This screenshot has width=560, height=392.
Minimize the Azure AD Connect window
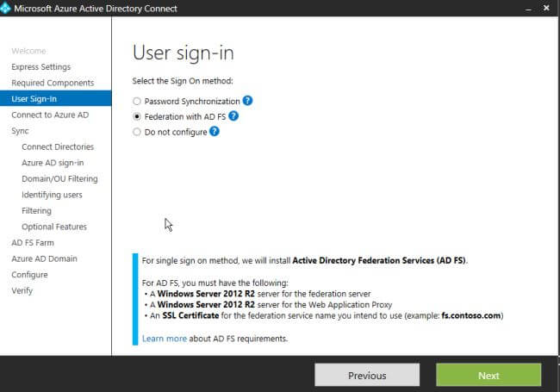pyautogui.click(x=528, y=9)
